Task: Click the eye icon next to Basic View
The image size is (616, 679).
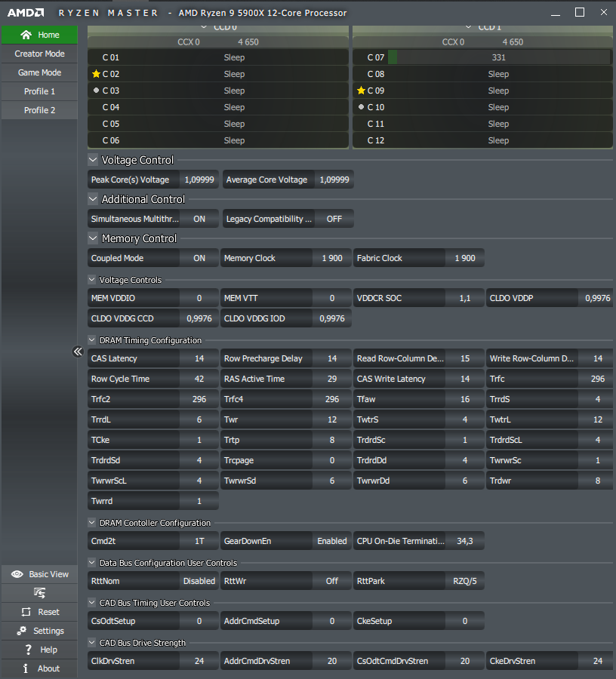Action: click(x=17, y=574)
